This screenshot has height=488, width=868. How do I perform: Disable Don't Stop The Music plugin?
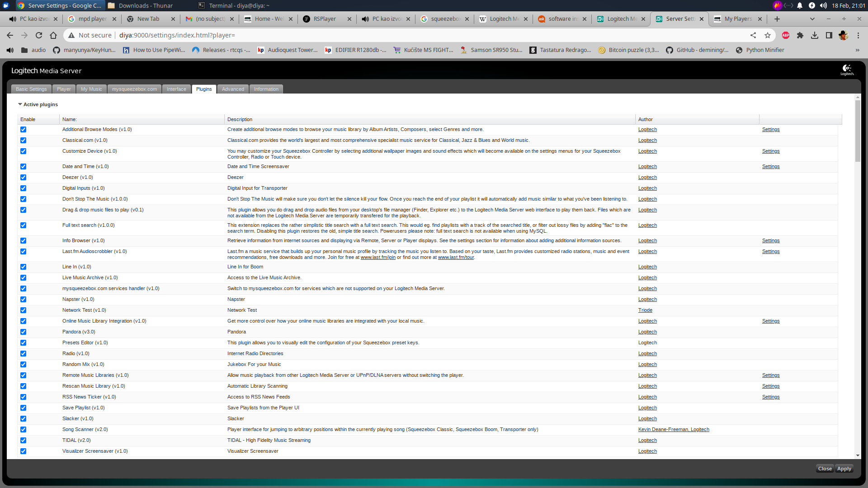pyautogui.click(x=24, y=199)
